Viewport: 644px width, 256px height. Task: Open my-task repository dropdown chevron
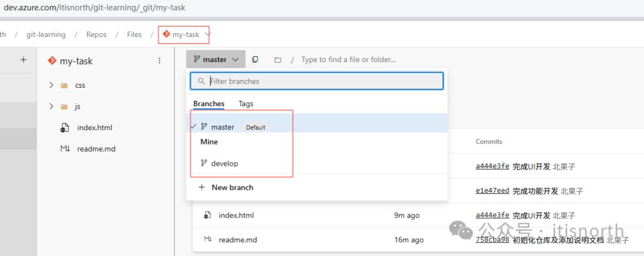[207, 35]
